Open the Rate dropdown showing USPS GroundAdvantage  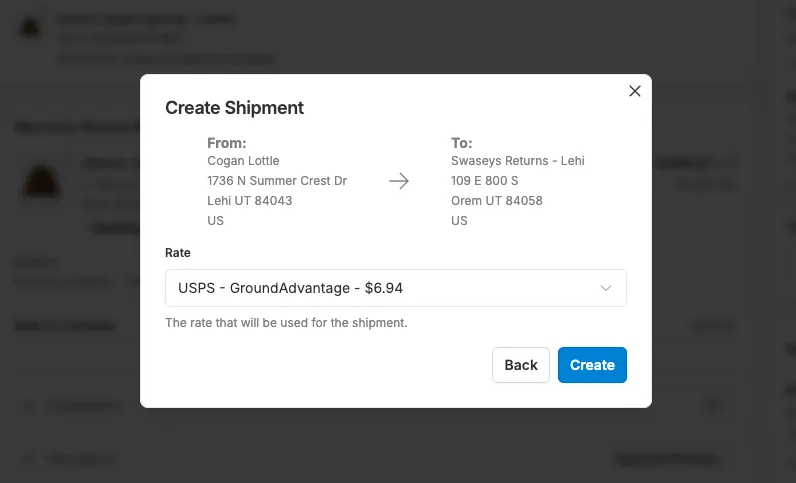click(395, 288)
